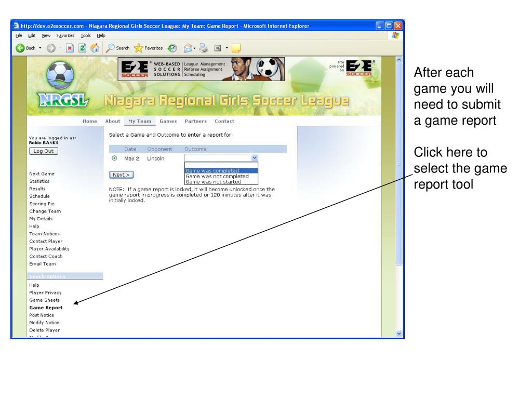Click the Next > button
This screenshot has height=399, width=532.
click(x=121, y=175)
